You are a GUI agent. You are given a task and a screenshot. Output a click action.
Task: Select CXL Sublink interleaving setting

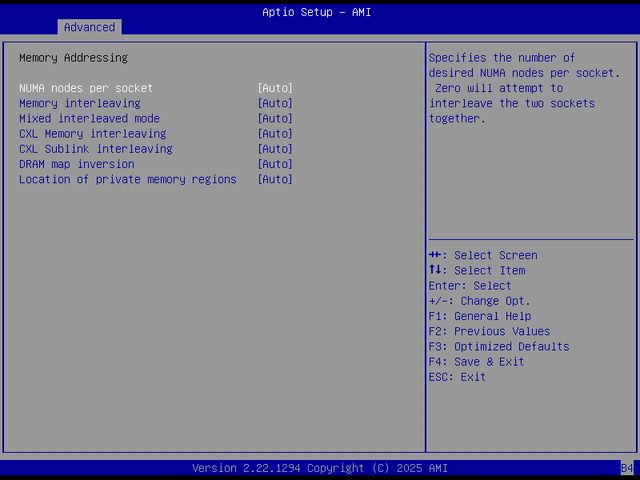click(x=96, y=149)
